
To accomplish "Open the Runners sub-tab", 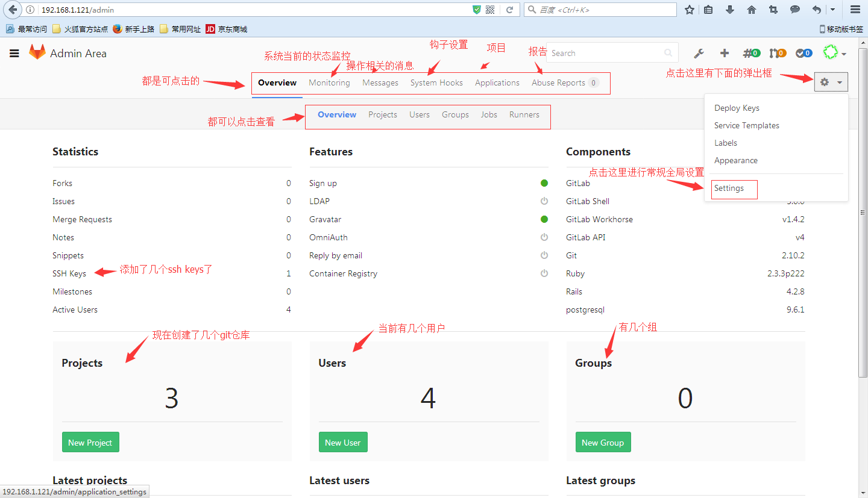I will point(524,114).
